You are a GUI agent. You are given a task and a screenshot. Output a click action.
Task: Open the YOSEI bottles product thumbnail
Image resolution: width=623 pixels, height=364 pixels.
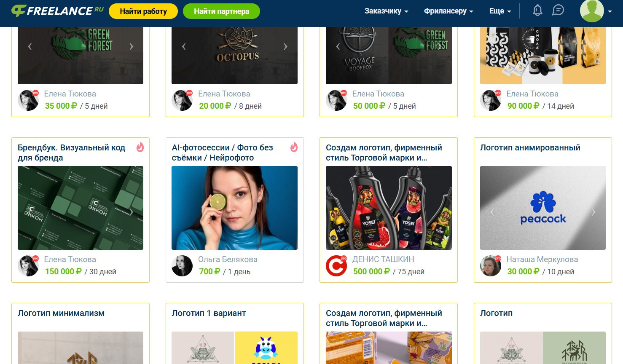point(389,208)
